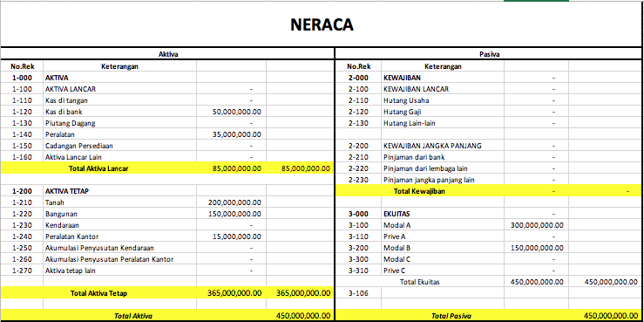Click account code 1-100
Image resolution: width=644 pixels, height=322 pixels.
pyautogui.click(x=21, y=89)
